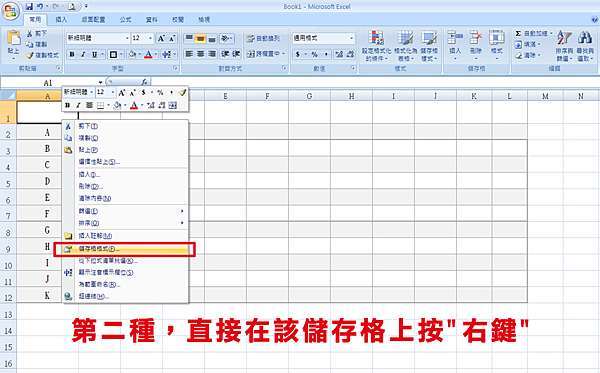This screenshot has width=600, height=373.
Task: Open Find and Select binoculars menu
Action: (585, 46)
